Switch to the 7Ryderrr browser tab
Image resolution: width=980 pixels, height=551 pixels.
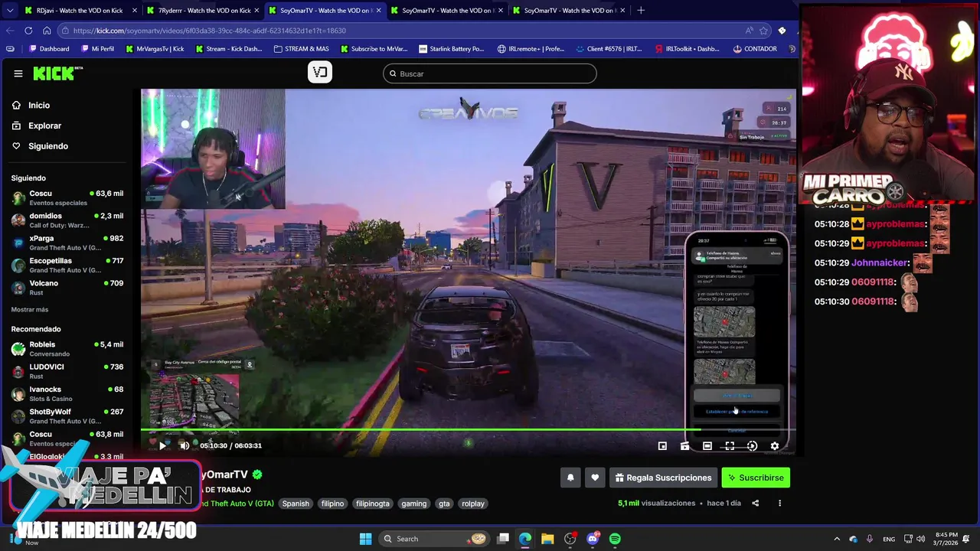pyautogui.click(x=204, y=10)
